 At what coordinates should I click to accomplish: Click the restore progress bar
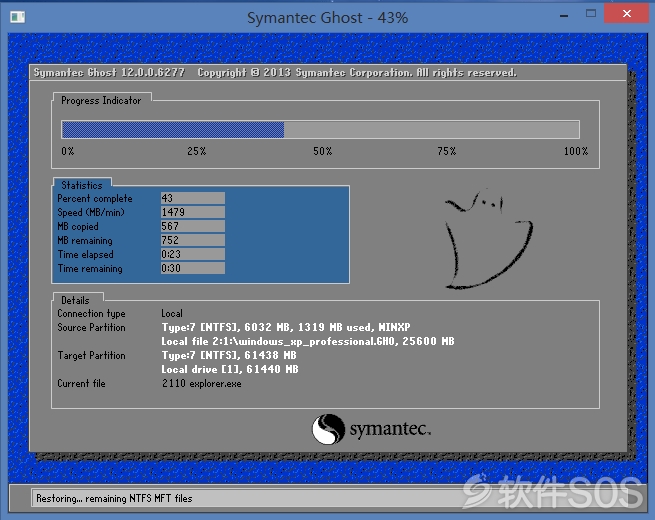(320, 129)
